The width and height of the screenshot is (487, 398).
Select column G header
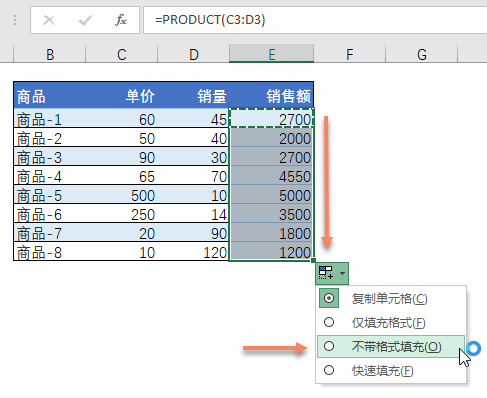point(422,54)
